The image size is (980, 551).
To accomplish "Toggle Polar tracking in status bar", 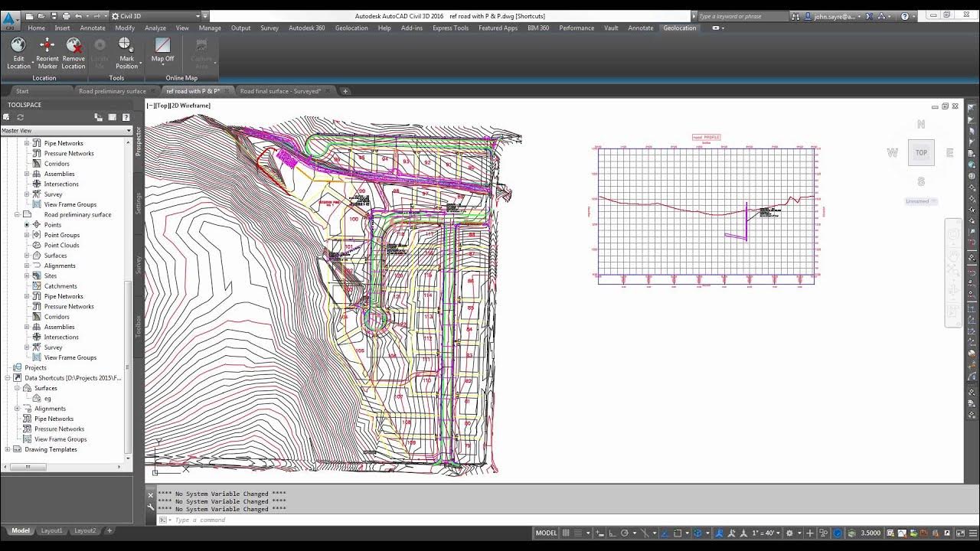I will pyautogui.click(x=625, y=533).
